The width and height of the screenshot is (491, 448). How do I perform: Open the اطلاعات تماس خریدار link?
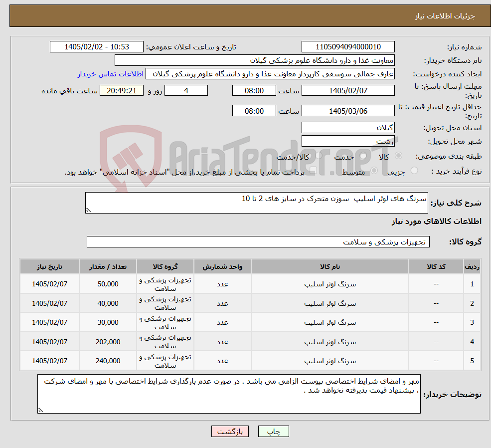pyautogui.click(x=111, y=74)
